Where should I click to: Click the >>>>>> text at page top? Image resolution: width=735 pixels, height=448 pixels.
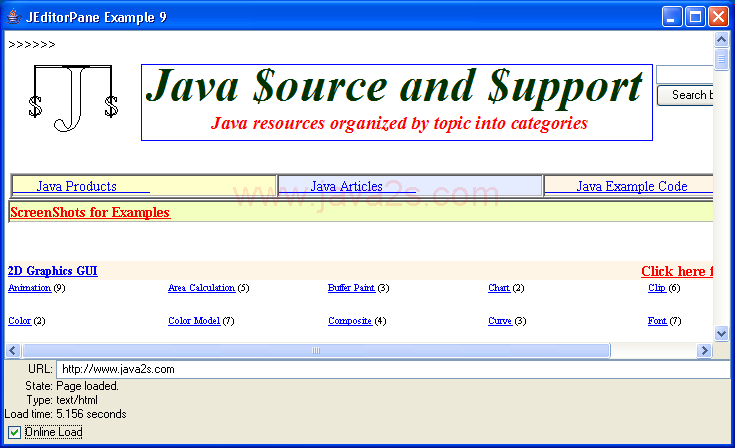tap(32, 45)
